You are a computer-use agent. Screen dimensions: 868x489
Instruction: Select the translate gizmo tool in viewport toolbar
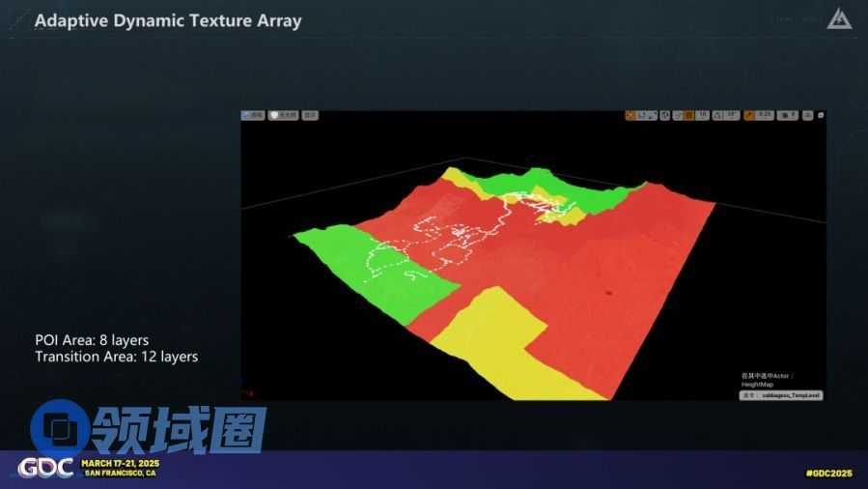pyautogui.click(x=630, y=115)
